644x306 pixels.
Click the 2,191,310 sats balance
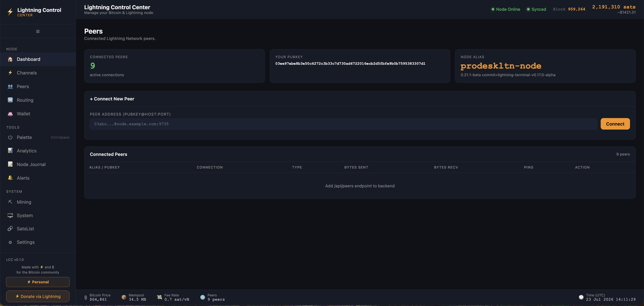[614, 7]
